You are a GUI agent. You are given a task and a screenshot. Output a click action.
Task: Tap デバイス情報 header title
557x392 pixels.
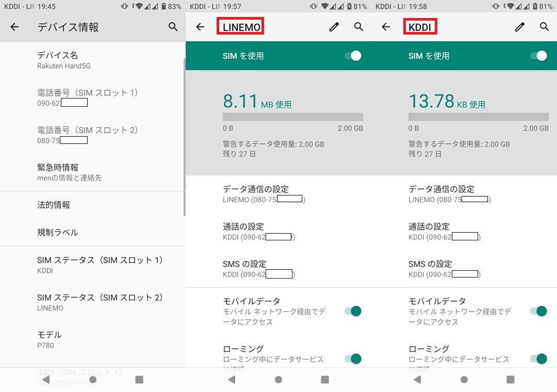coord(68,27)
